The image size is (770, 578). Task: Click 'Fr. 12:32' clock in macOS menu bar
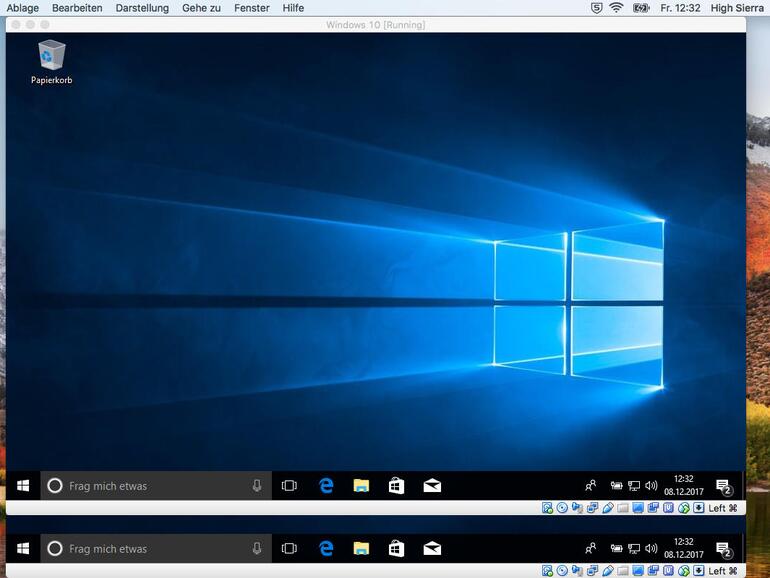680,8
